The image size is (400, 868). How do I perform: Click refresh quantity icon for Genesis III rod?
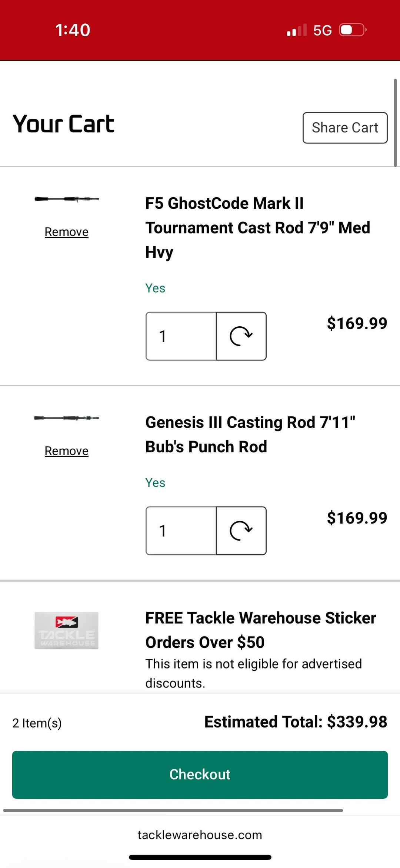241,531
